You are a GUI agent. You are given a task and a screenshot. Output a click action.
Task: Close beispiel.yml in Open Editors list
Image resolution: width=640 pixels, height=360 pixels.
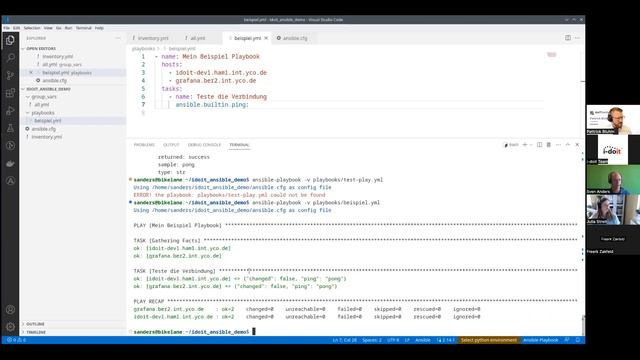(x=31, y=73)
